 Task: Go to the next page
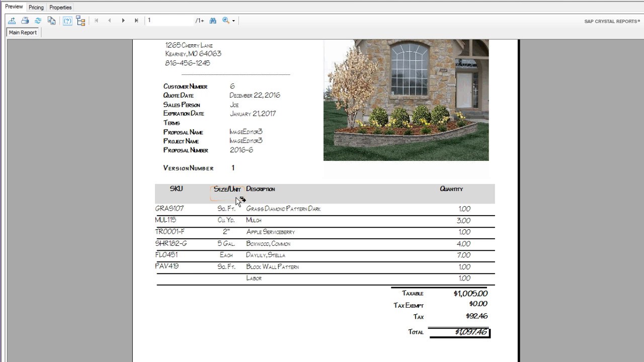pyautogui.click(x=123, y=21)
